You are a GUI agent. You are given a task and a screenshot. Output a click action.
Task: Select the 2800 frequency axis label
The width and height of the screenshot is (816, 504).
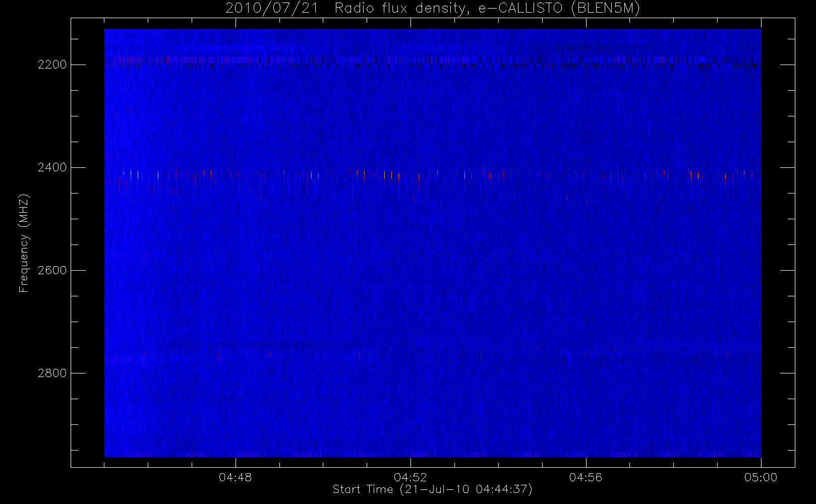pos(52,373)
